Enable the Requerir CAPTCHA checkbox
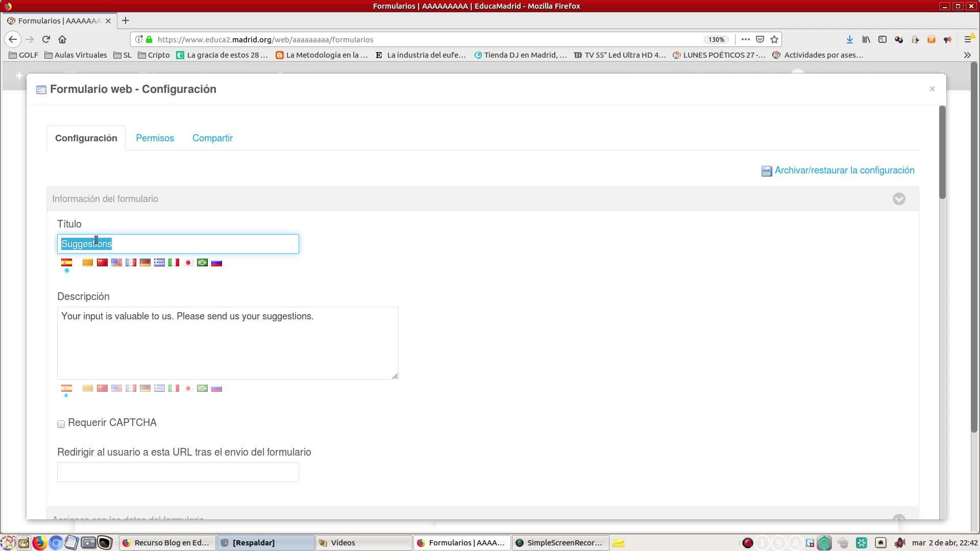This screenshot has width=980, height=551. pos(61,424)
